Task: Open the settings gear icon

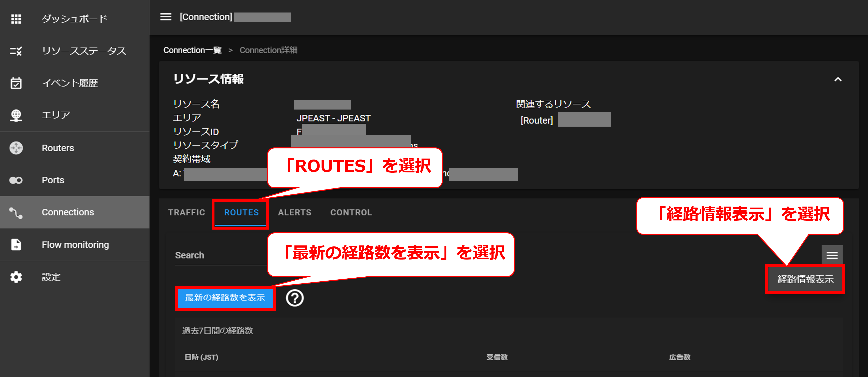Action: click(x=16, y=277)
